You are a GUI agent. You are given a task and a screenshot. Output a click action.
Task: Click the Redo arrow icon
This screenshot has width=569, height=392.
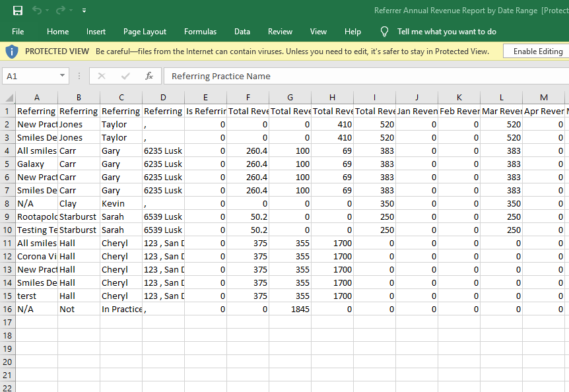click(x=61, y=11)
